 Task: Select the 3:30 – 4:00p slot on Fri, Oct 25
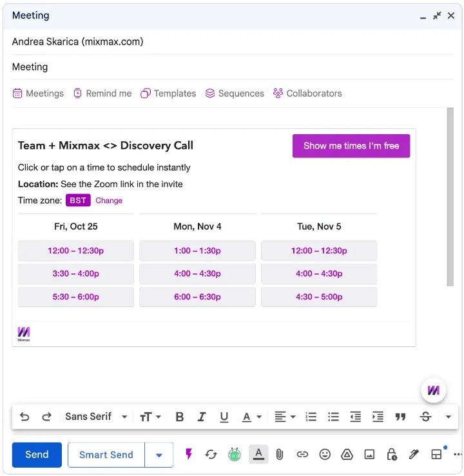[x=76, y=273]
